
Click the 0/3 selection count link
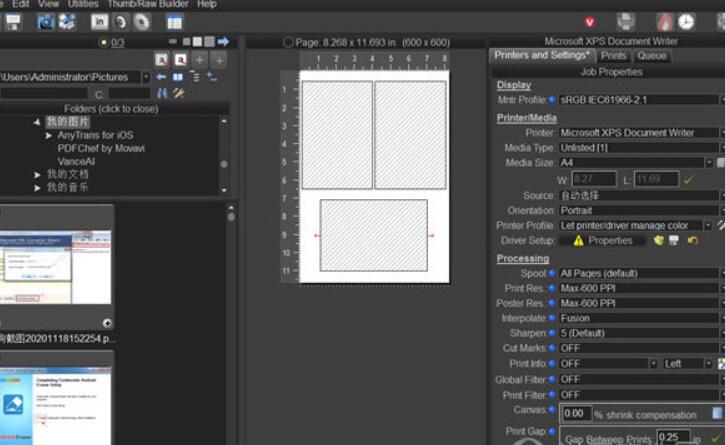tap(117, 43)
